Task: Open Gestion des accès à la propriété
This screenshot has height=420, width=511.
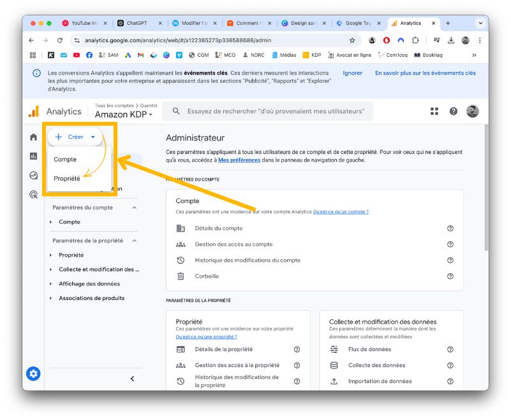Action: click(238, 365)
